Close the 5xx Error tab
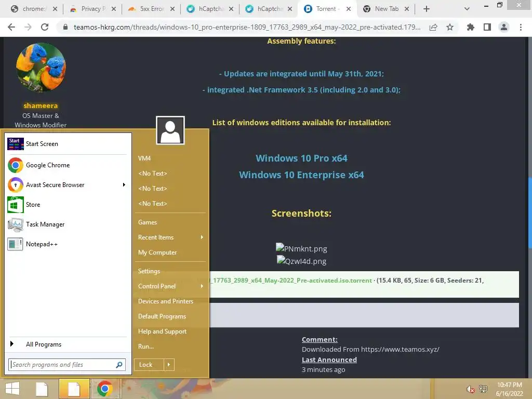Screen dimensions: 532x399 click(172, 9)
